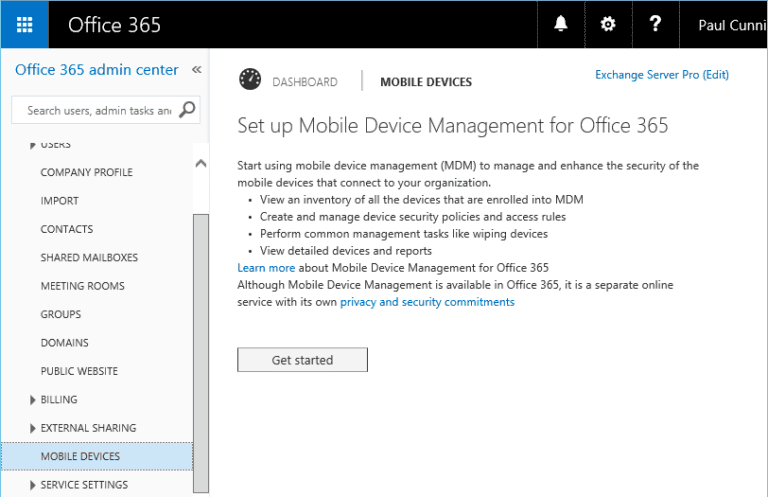The image size is (768, 497).
Task: Click the BILLING label
Action: [59, 400]
